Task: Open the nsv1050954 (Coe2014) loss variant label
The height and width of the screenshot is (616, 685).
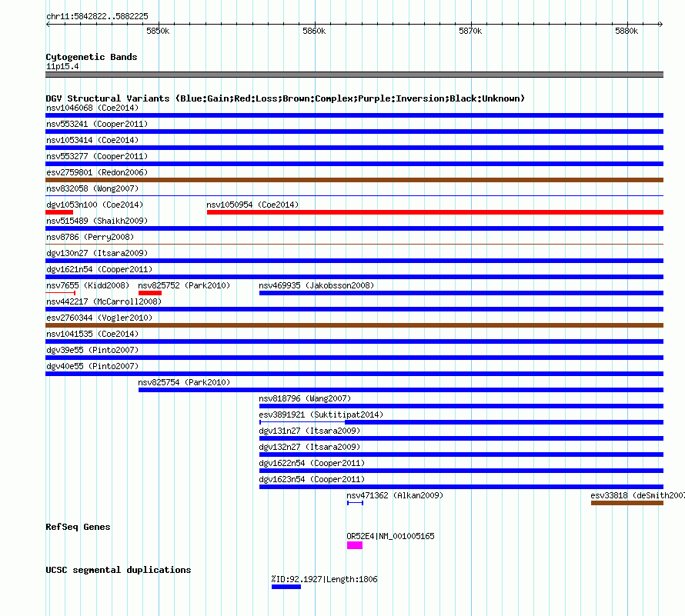Action: click(x=252, y=205)
